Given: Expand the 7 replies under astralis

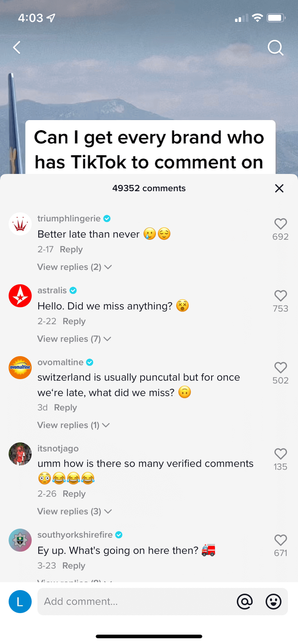Looking at the screenshot, I should [x=74, y=339].
